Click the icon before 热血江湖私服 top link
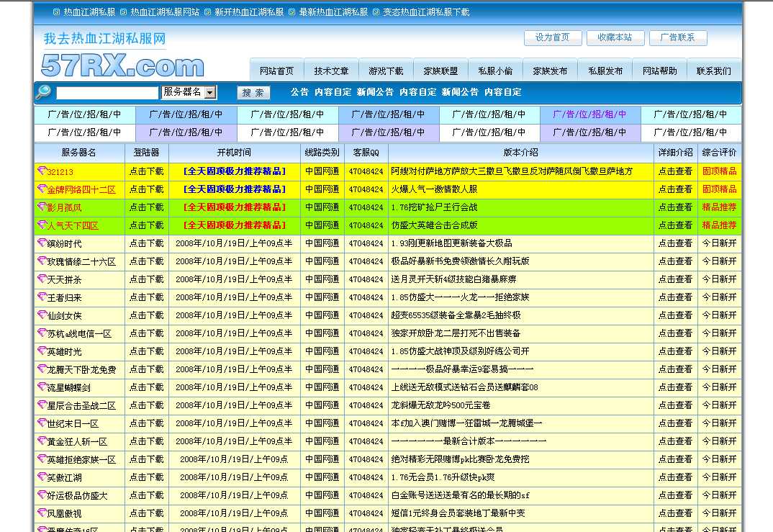 pyautogui.click(x=57, y=12)
